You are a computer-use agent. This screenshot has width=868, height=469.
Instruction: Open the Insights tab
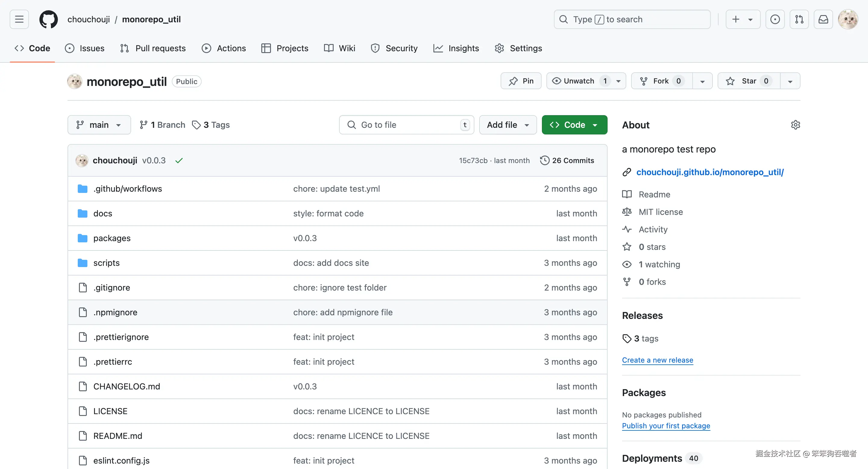[456, 48]
